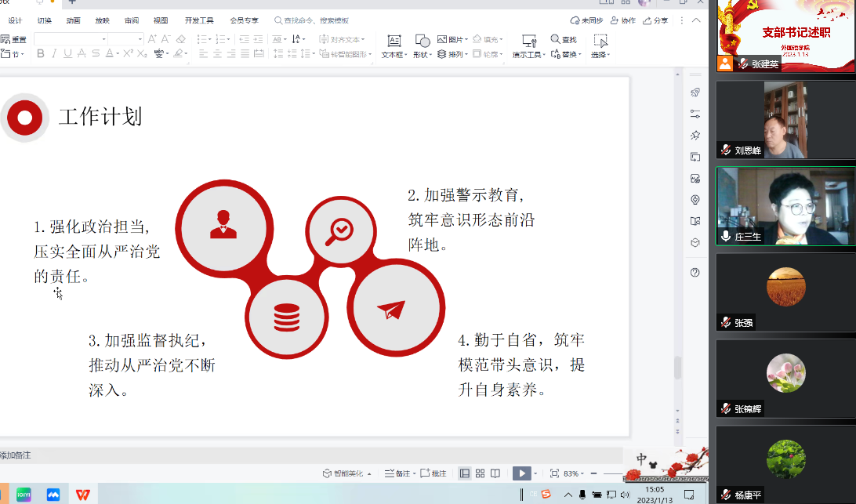Click the 分享 share button
Screen dimensions: 856x504
pyautogui.click(x=656, y=20)
